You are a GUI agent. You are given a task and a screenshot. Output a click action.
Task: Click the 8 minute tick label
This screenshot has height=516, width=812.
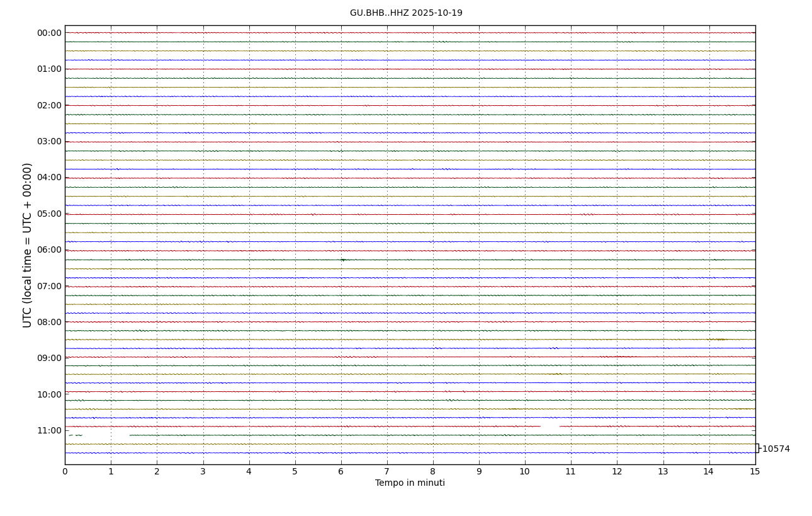[433, 472]
